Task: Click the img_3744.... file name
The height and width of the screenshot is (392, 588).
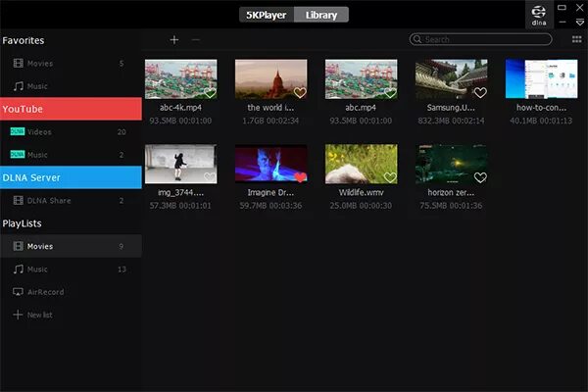Action: click(x=180, y=192)
